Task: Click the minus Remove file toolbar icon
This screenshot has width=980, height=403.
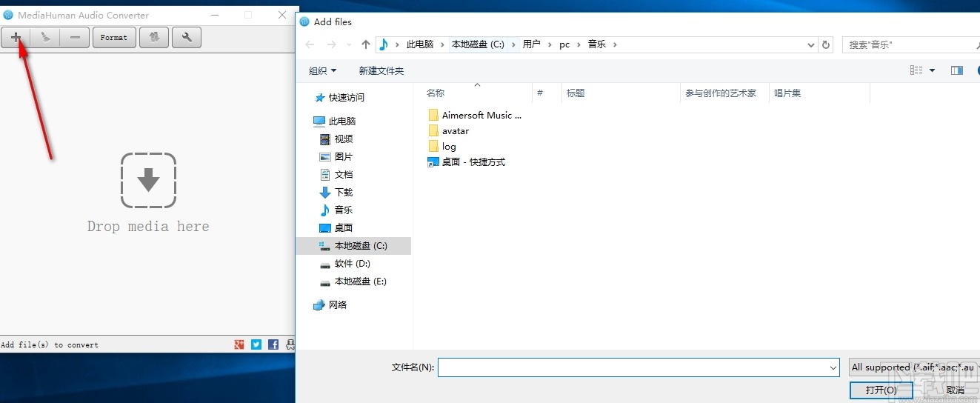Action: point(75,37)
